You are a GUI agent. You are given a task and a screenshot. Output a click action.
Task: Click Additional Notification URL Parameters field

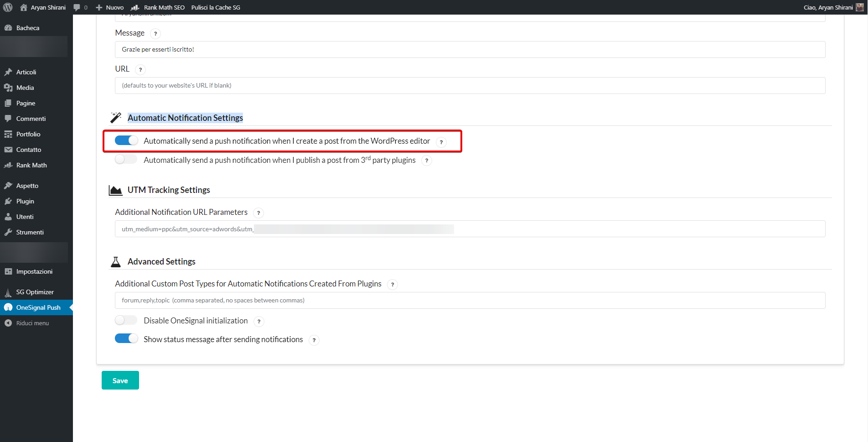coord(470,229)
